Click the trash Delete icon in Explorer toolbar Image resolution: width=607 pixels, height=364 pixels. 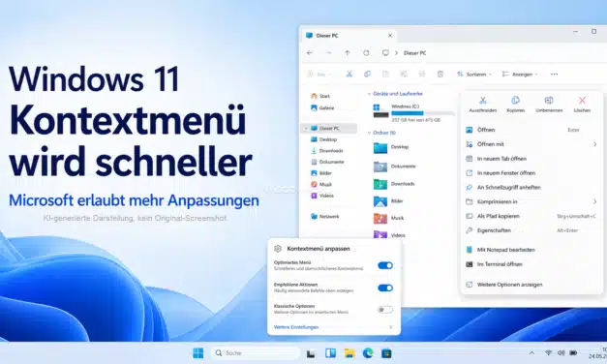coord(440,74)
